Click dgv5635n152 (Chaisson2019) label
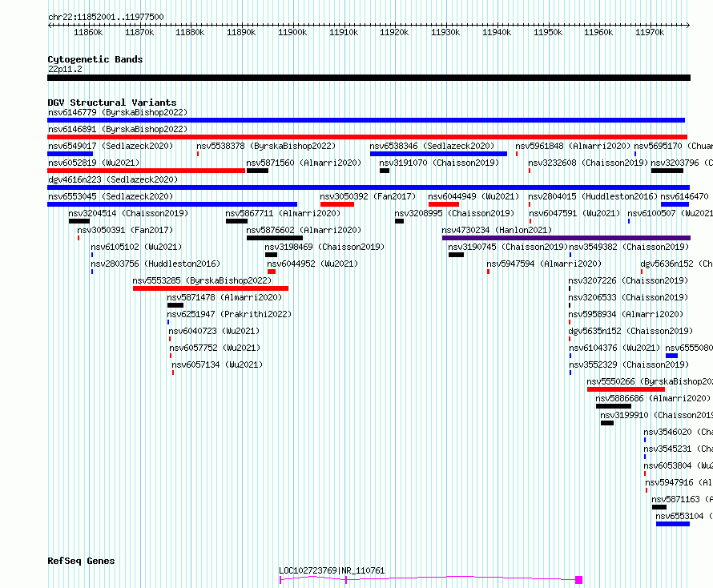 [630, 331]
